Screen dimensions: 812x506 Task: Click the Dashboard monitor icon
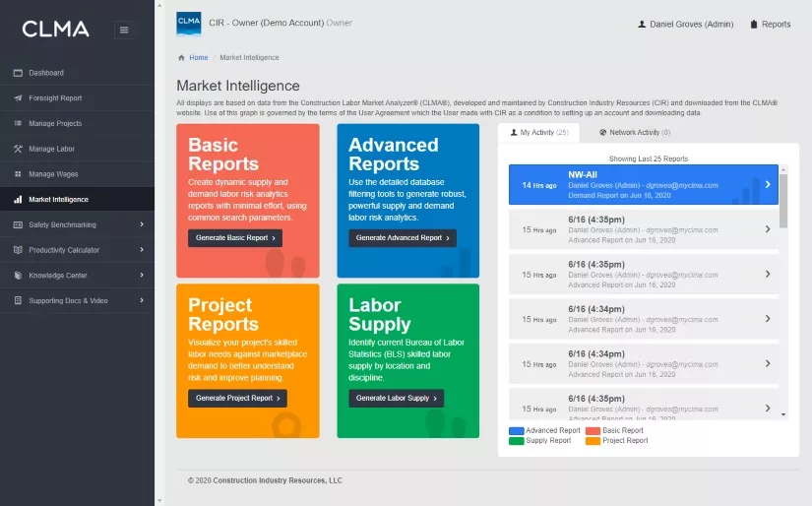(x=18, y=73)
